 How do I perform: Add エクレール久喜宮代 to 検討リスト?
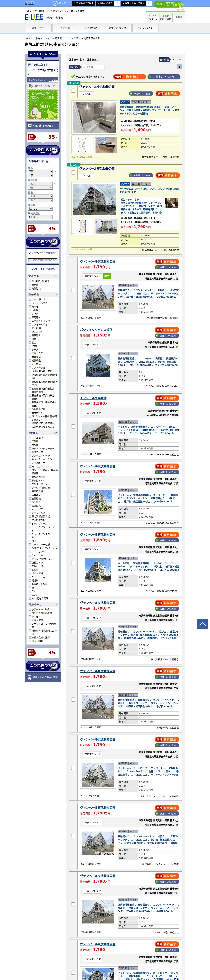tap(167, 404)
